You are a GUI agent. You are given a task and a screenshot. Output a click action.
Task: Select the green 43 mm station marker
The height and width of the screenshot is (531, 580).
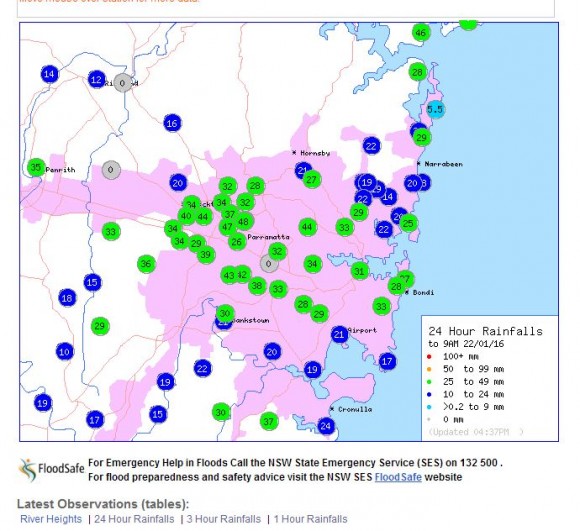click(x=229, y=275)
